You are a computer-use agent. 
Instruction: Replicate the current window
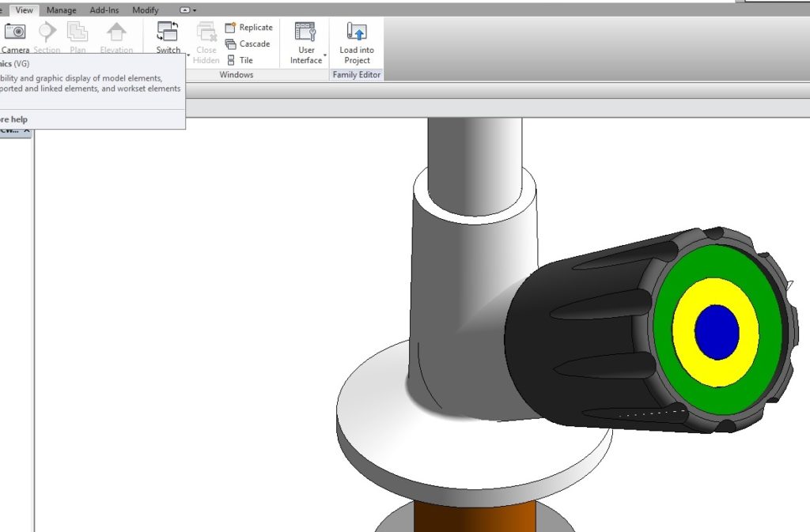click(249, 28)
